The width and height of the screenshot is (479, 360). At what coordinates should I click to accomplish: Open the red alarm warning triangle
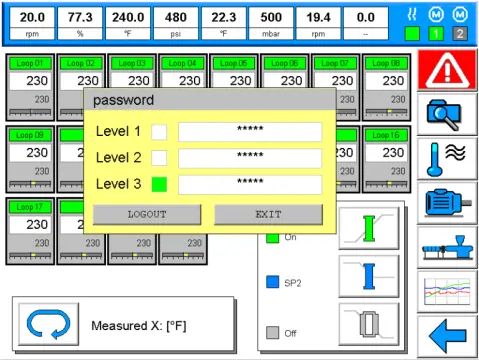(447, 70)
